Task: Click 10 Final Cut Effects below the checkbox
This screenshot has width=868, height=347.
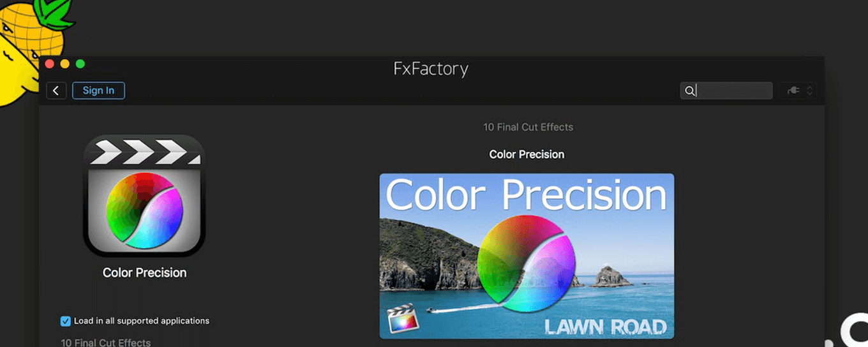Action: pyautogui.click(x=106, y=343)
